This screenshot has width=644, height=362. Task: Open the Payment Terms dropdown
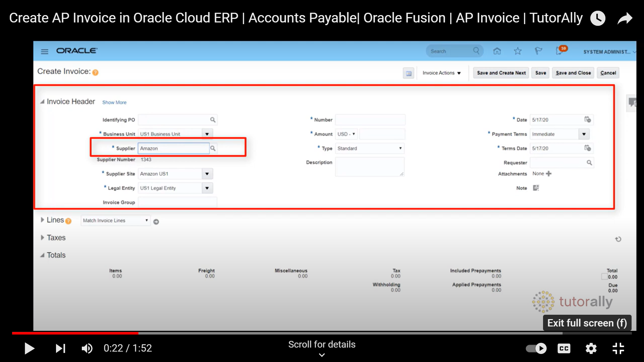(x=584, y=134)
